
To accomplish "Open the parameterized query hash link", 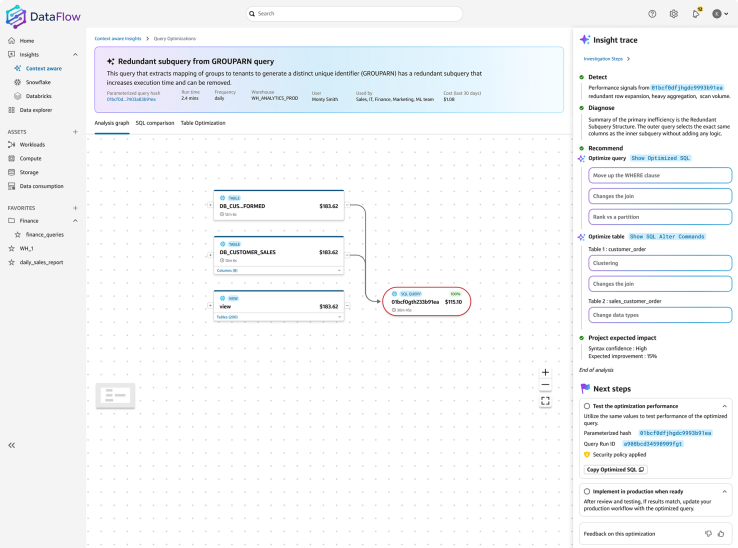I will click(131, 99).
